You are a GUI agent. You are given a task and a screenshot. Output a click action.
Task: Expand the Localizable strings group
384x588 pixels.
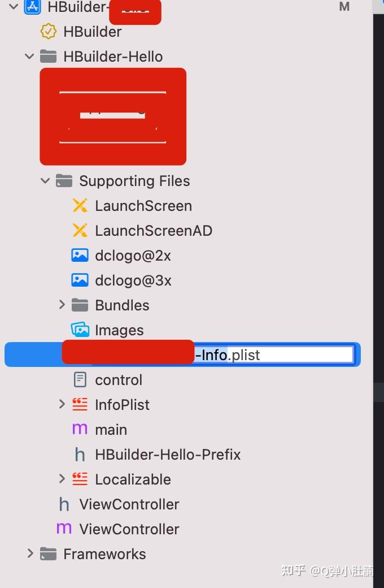pos(62,479)
